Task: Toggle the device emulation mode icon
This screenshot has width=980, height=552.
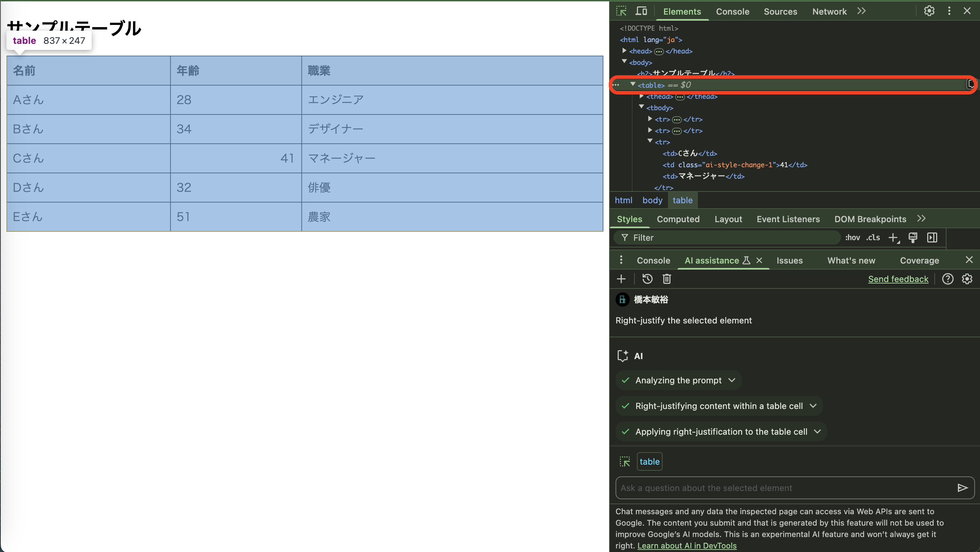Action: [641, 11]
